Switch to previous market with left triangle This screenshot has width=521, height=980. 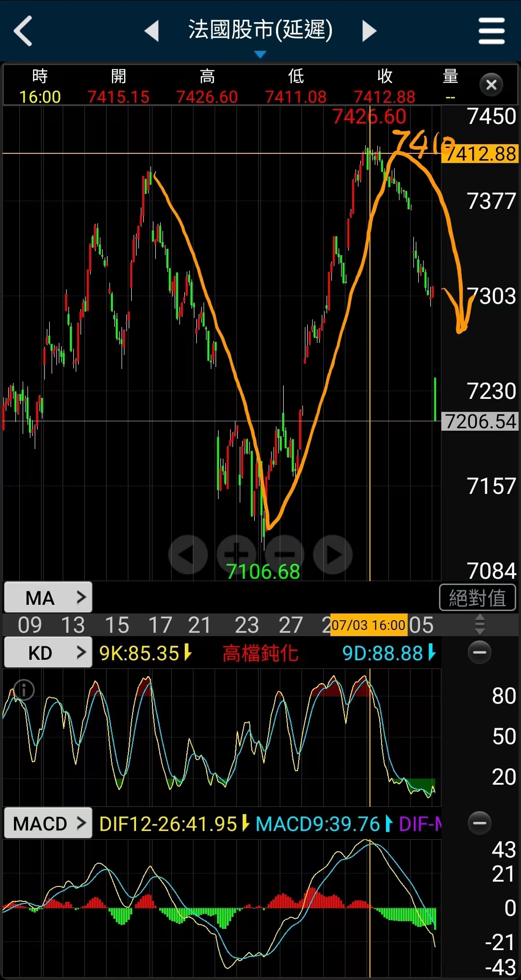[x=152, y=31]
